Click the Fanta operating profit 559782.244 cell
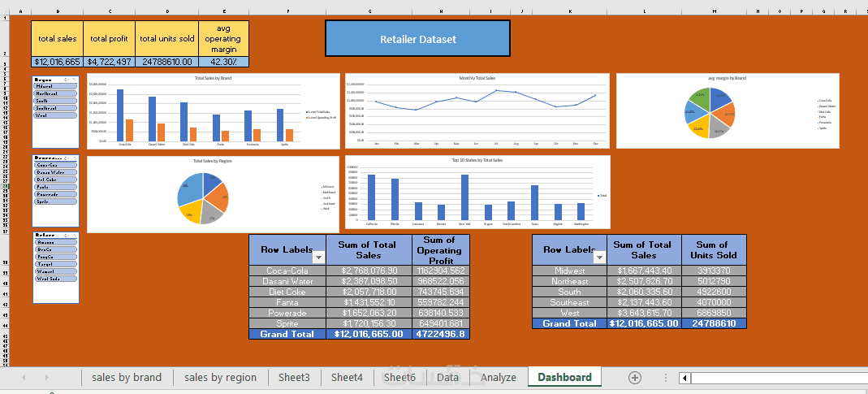The image size is (868, 394). 441,302
